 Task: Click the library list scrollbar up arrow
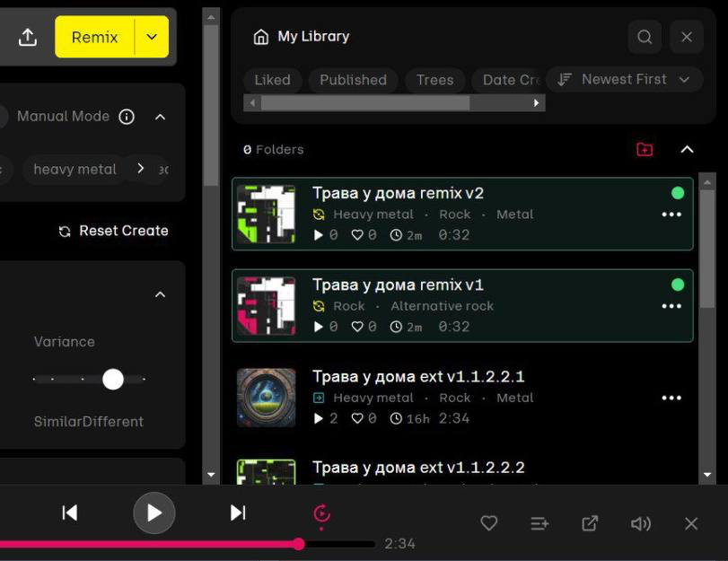click(x=707, y=182)
